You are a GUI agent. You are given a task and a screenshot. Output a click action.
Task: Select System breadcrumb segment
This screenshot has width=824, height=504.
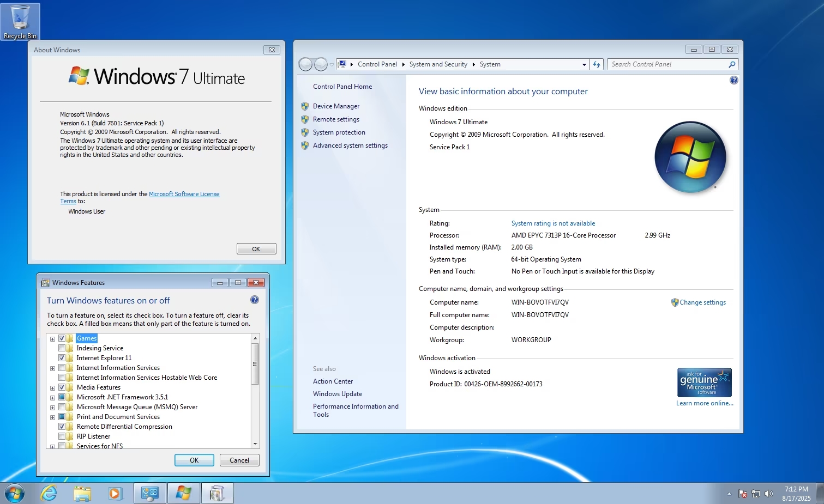point(490,64)
